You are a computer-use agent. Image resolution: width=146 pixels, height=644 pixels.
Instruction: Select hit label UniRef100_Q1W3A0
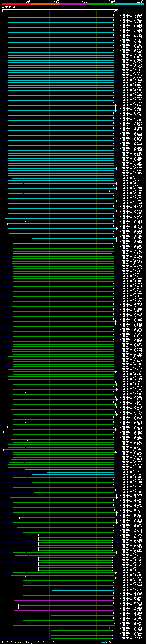(x=131, y=246)
